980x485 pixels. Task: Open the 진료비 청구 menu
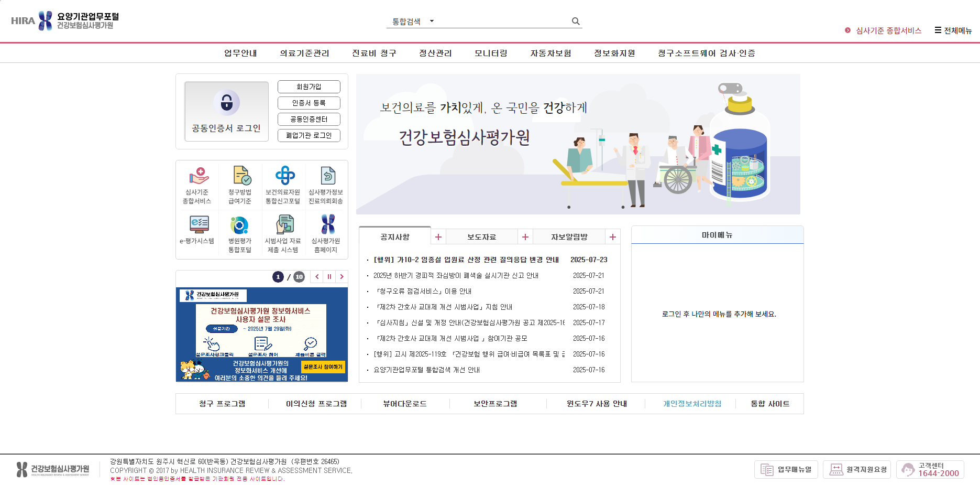[374, 53]
